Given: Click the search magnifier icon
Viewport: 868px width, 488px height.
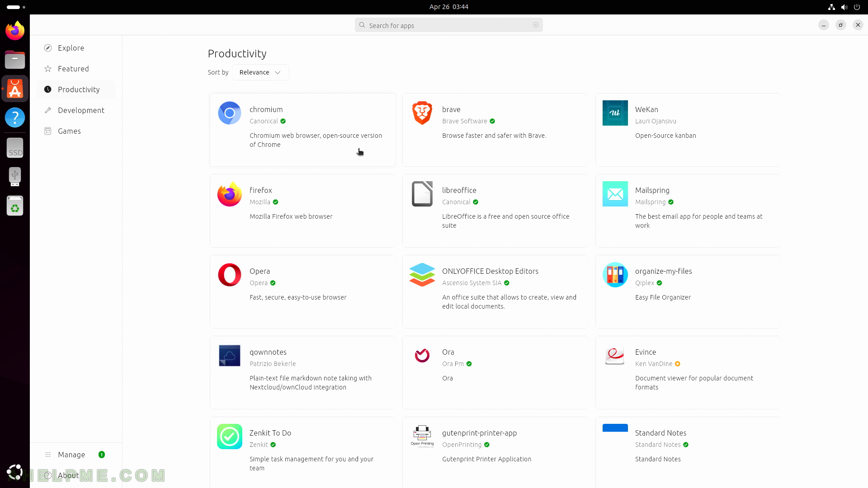Looking at the screenshot, I should (x=362, y=25).
